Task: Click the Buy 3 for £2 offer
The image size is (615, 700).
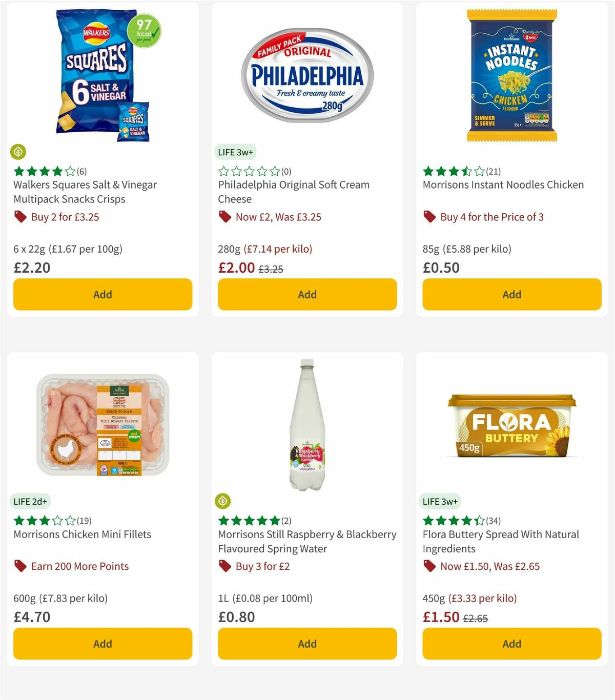Action: (x=262, y=566)
